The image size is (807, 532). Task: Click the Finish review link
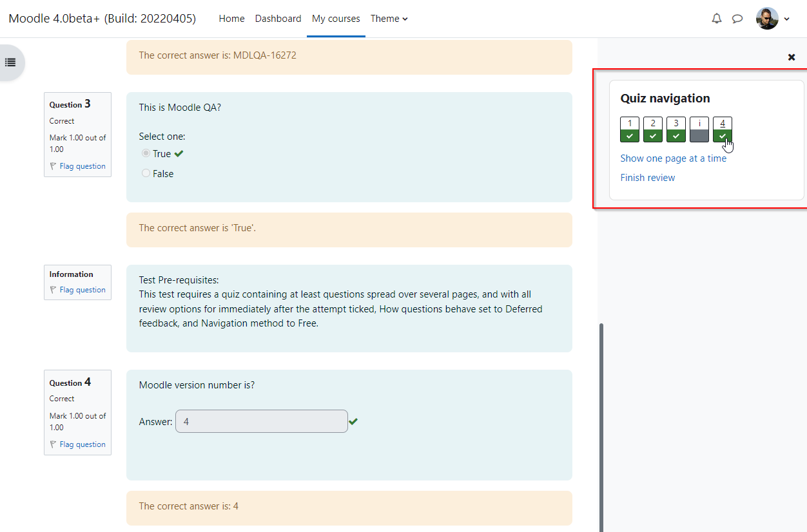pyautogui.click(x=648, y=178)
